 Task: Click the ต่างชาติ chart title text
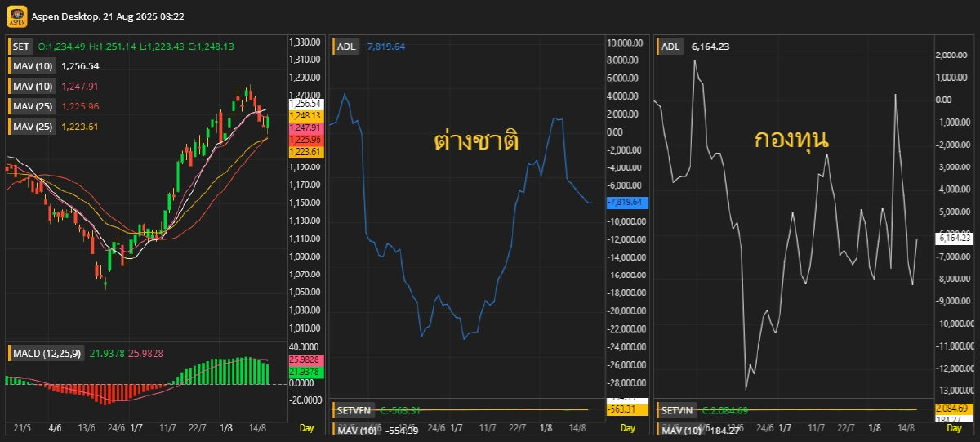point(476,141)
